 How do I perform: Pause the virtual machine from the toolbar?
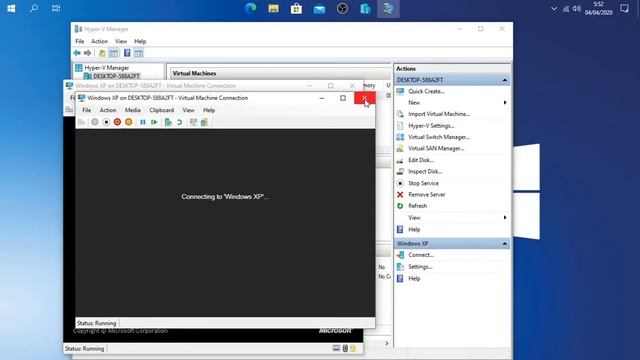point(142,122)
